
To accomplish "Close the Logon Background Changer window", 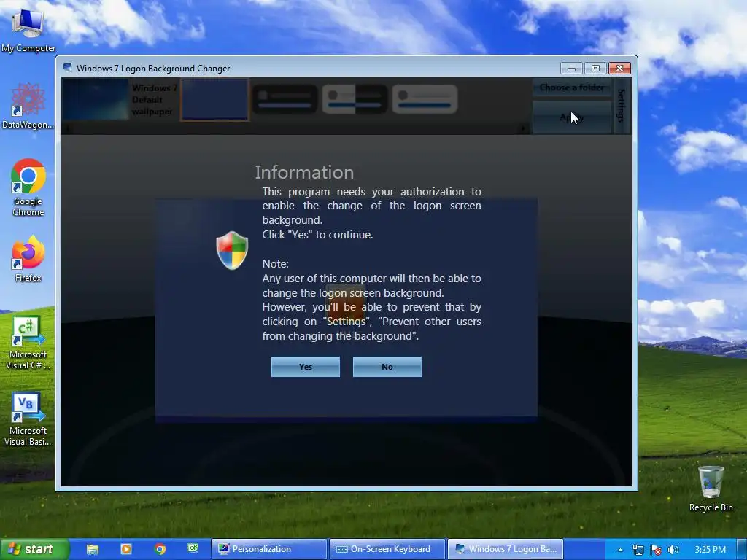I will pos(619,68).
